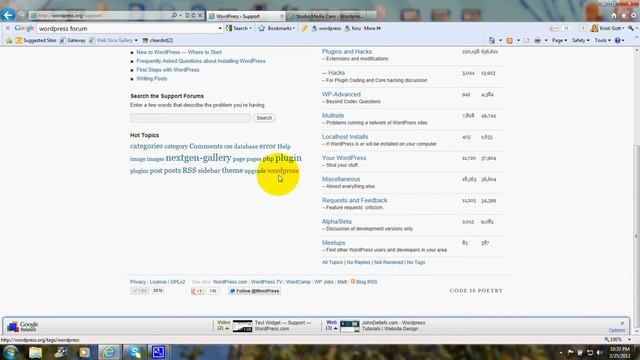Open the home page via house icon
The width and height of the screenshot is (640, 360).
(614, 16)
